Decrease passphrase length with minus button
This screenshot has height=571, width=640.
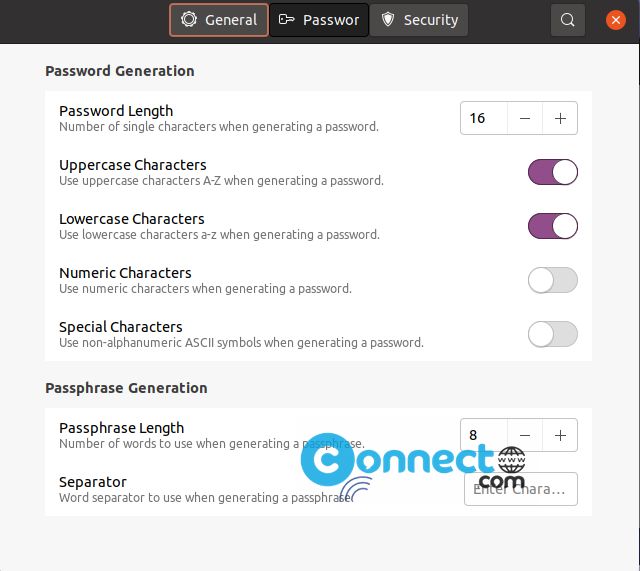point(525,435)
